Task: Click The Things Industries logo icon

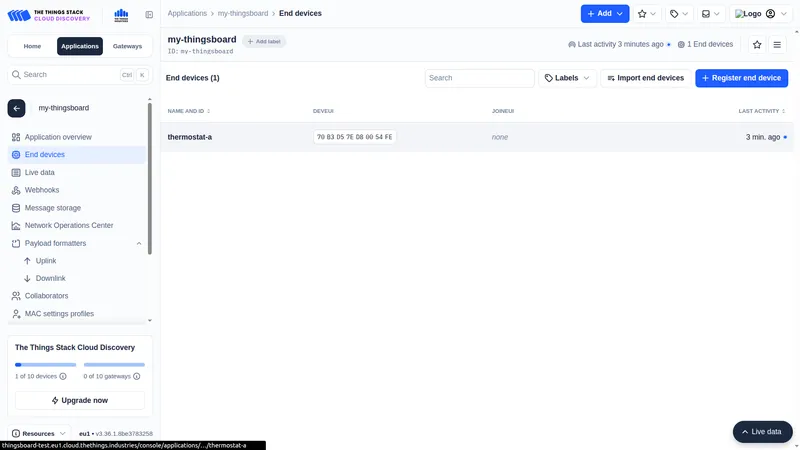Action: 121,15
